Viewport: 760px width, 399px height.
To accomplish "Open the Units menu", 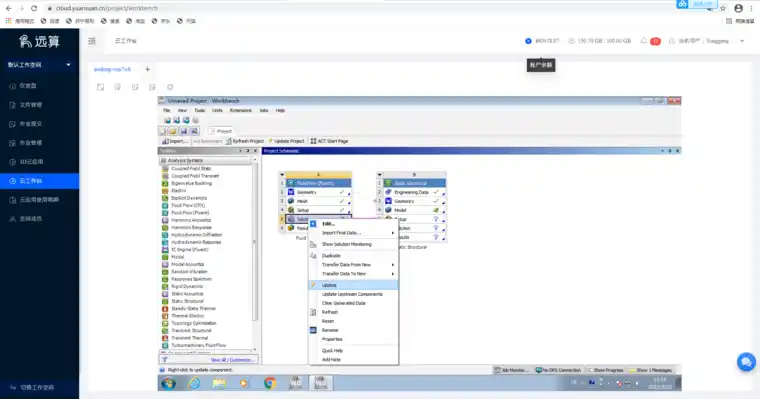I will (217, 111).
